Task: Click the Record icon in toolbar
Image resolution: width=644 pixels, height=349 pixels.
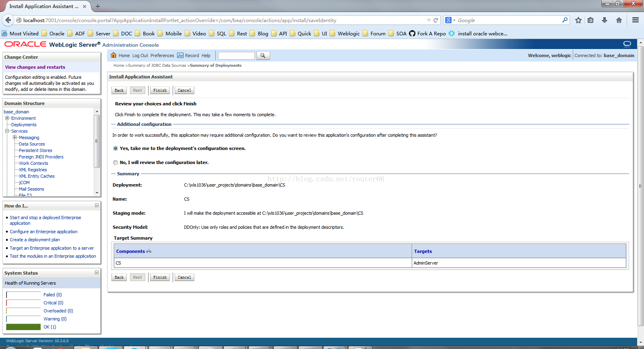Action: pos(180,55)
